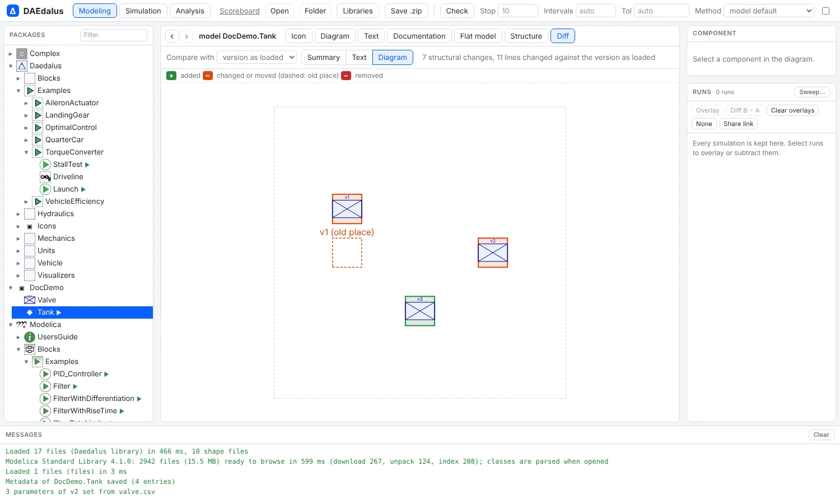This screenshot has width=840, height=504.
Task: Select the Tank row in package tree
Action: click(82, 312)
